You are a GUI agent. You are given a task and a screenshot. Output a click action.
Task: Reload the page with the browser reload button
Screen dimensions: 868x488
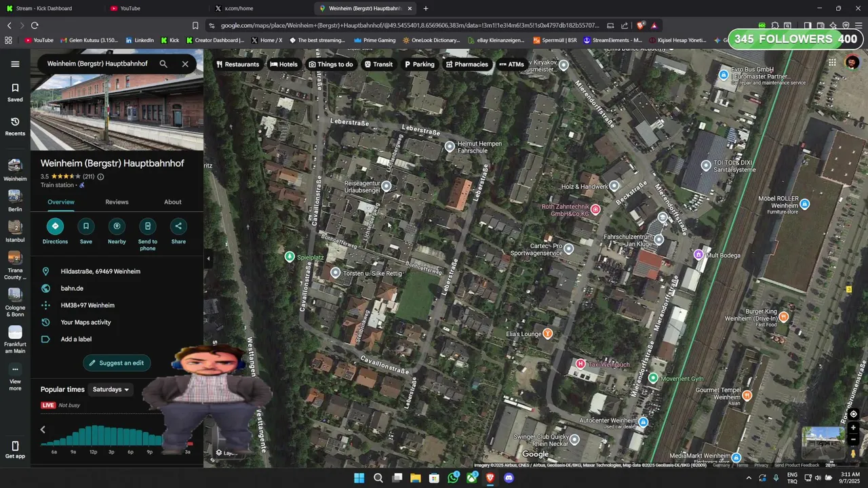click(35, 26)
